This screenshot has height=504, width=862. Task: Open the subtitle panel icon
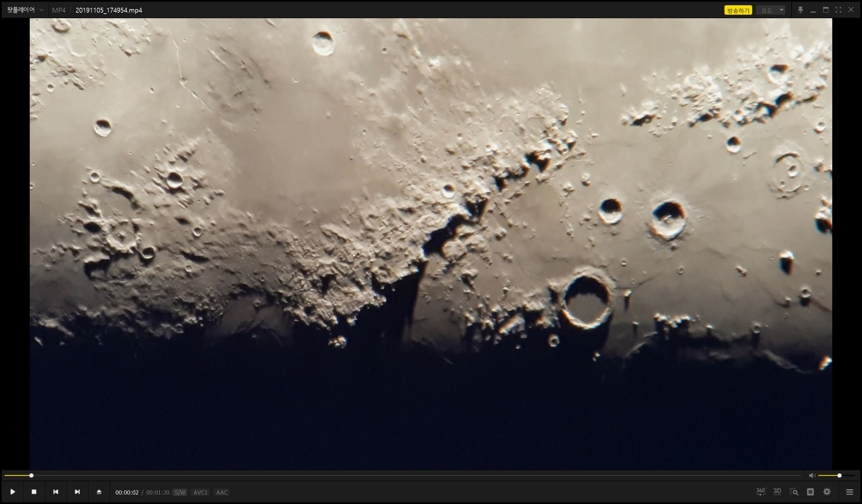pos(810,492)
